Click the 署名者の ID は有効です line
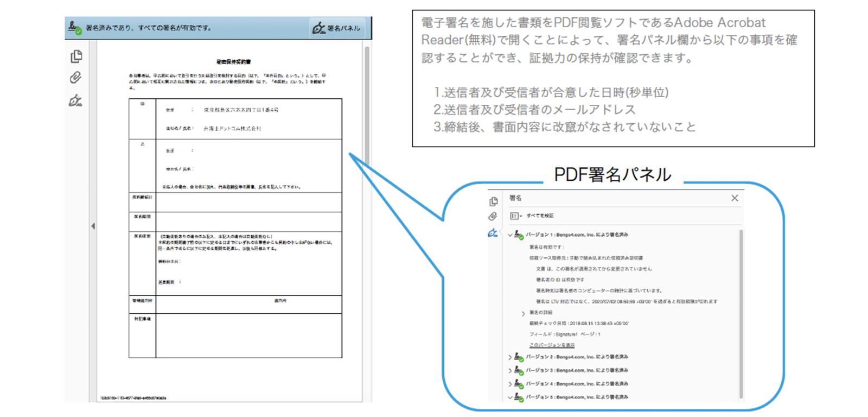Viewport: 868px width, 417px height. pos(560,280)
